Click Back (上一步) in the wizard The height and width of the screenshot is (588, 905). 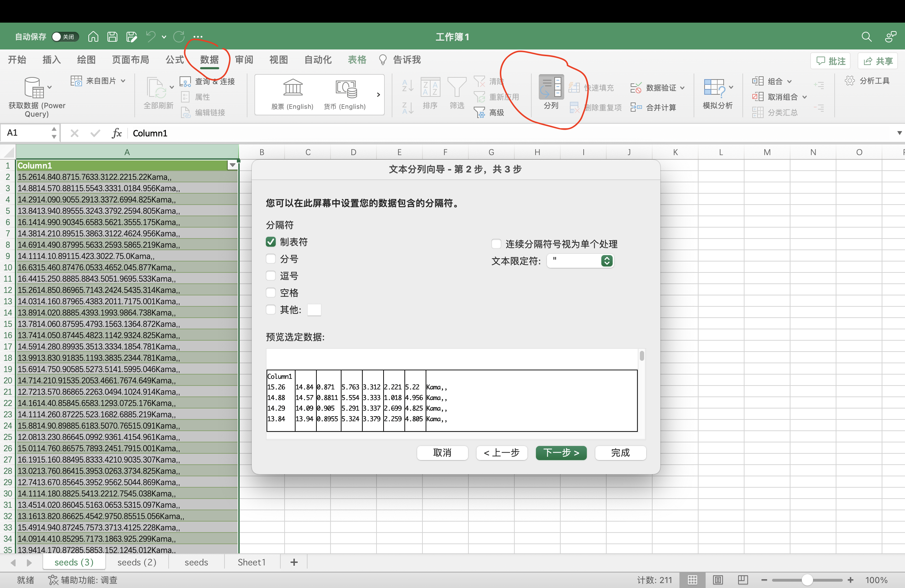(502, 453)
